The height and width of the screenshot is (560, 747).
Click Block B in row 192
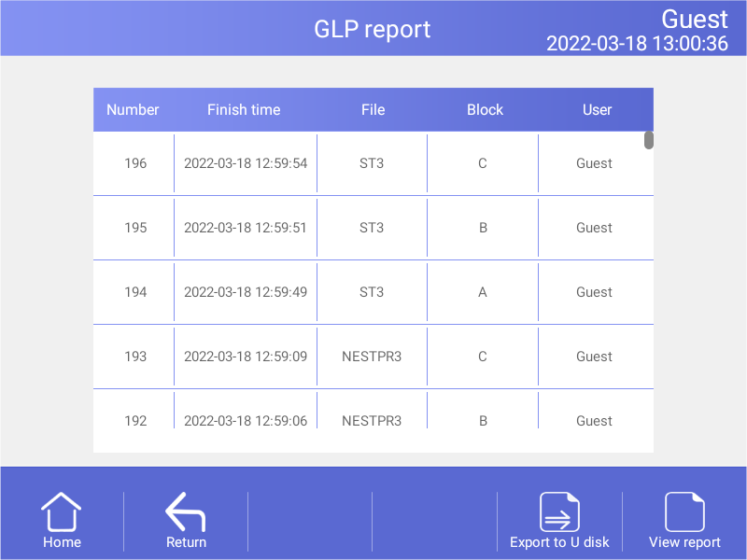point(483,421)
